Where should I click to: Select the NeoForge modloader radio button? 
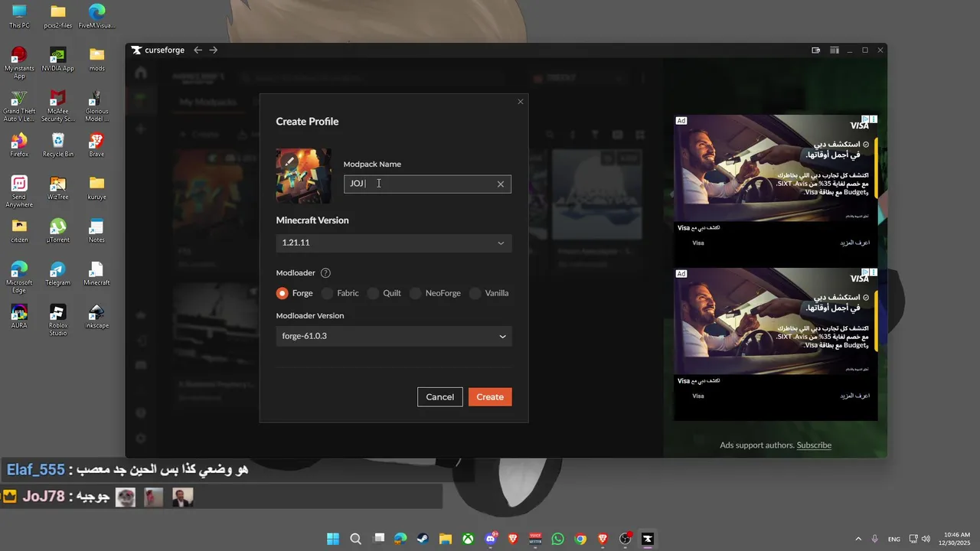click(416, 293)
